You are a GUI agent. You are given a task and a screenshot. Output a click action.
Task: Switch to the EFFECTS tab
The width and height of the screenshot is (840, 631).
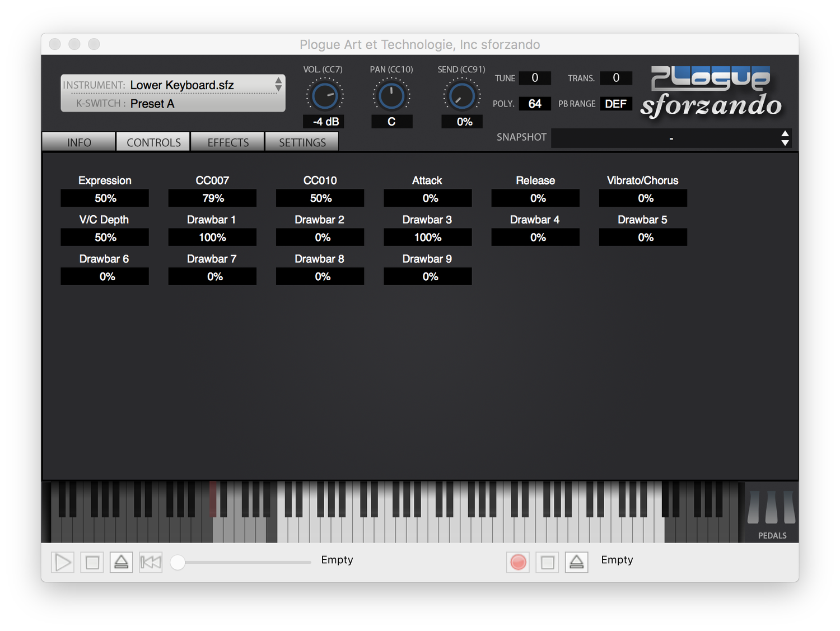click(227, 142)
